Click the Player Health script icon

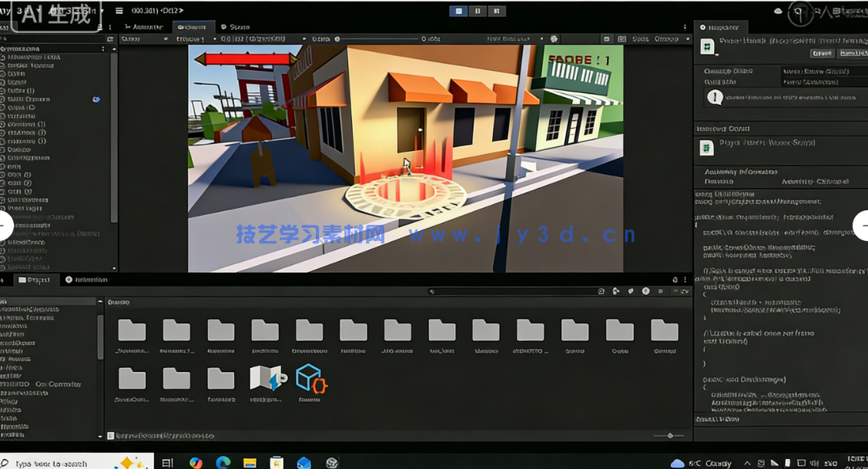pos(706,148)
